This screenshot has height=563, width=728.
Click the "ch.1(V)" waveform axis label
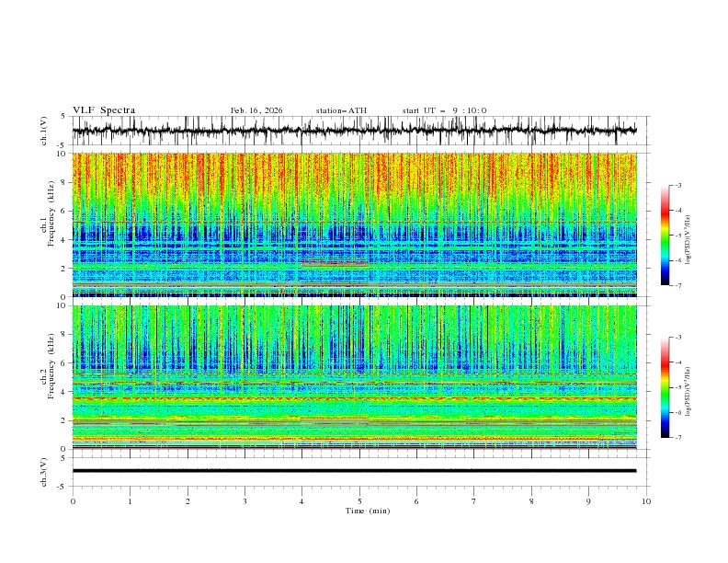click(x=44, y=131)
